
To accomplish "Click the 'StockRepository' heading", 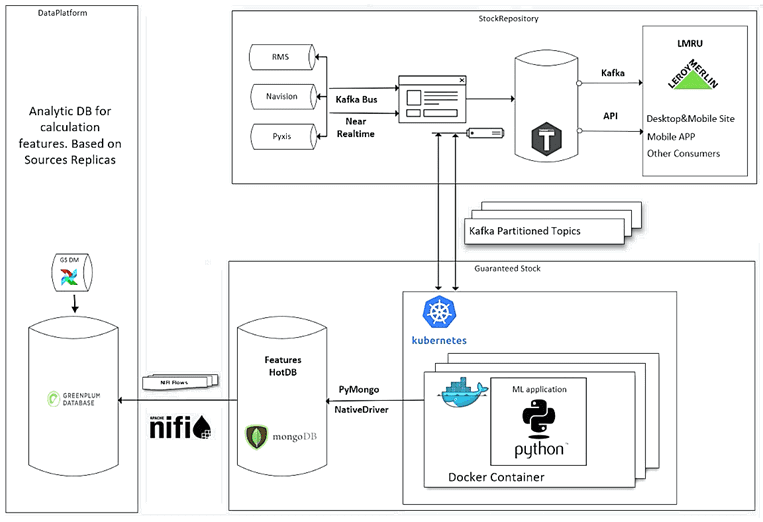I will pos(509,18).
